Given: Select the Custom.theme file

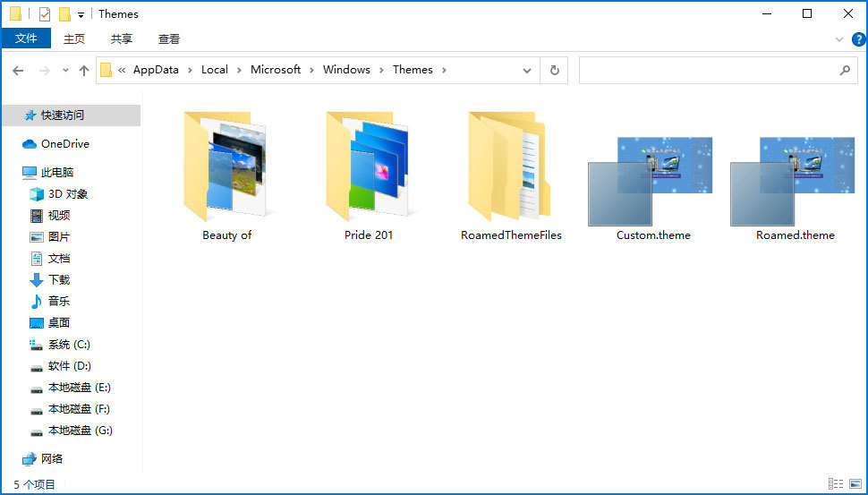Looking at the screenshot, I should pyautogui.click(x=652, y=183).
